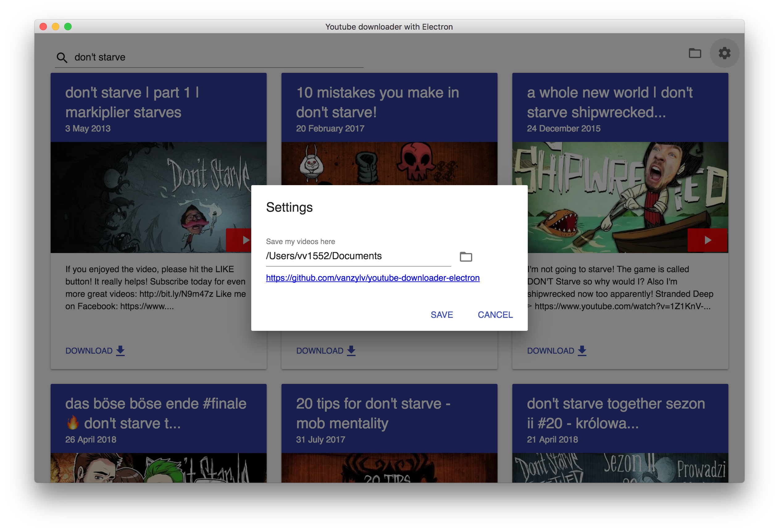Screen dimensions: 779x532
Task: Click the das böse ende video thumbnail
Action: [159, 468]
